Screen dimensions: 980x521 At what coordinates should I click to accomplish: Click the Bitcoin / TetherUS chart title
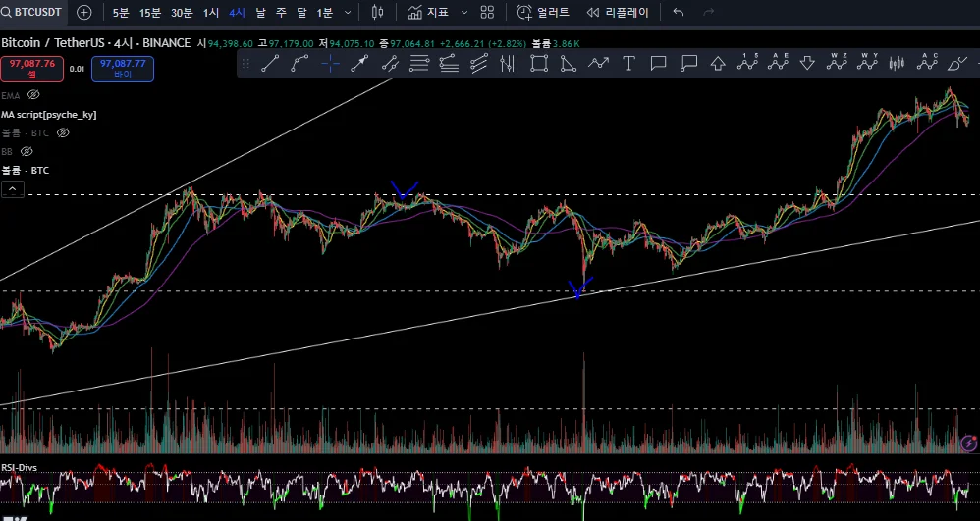pos(95,42)
